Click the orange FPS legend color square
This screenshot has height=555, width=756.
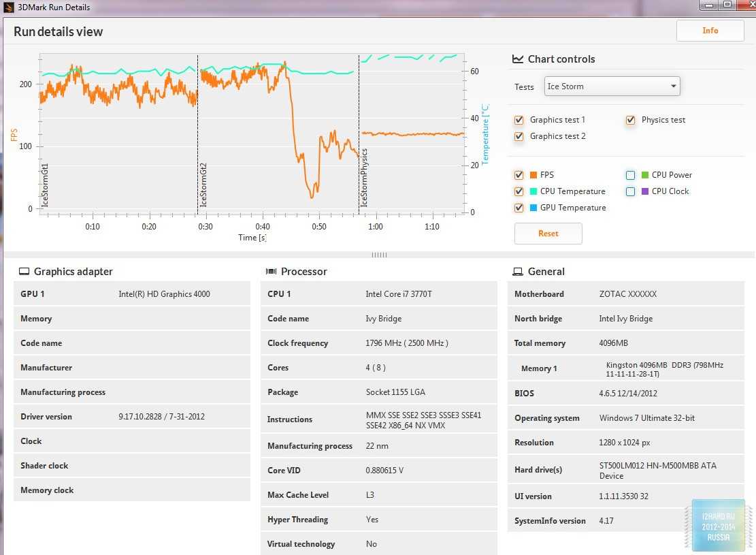pyautogui.click(x=533, y=175)
